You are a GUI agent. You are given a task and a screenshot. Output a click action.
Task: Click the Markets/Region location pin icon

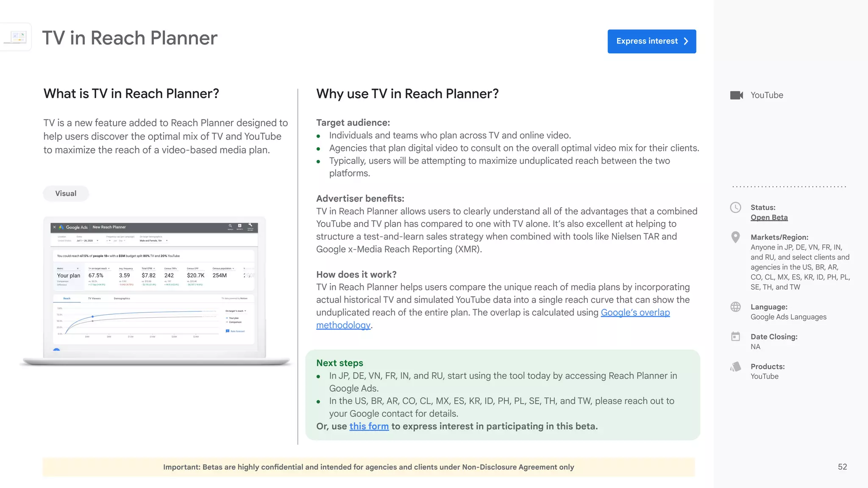pyautogui.click(x=735, y=237)
